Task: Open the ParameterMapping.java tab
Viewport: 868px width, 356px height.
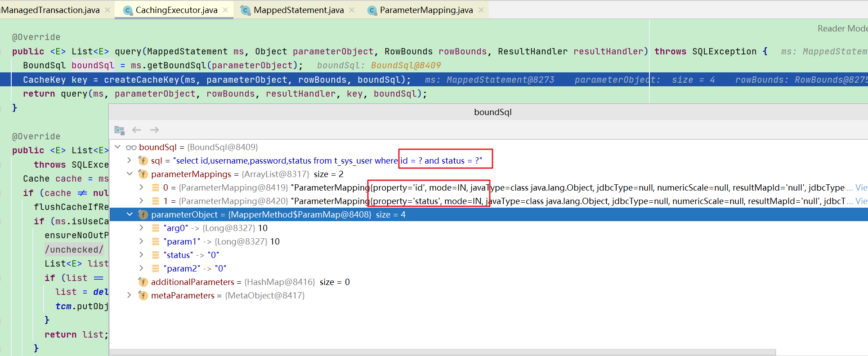Action: click(426, 10)
